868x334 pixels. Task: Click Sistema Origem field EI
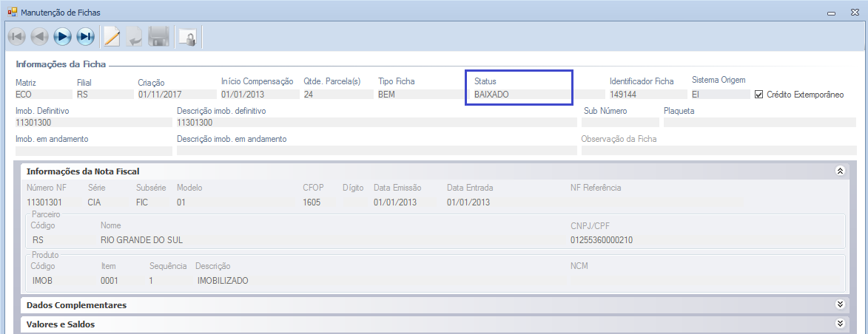[x=720, y=94]
